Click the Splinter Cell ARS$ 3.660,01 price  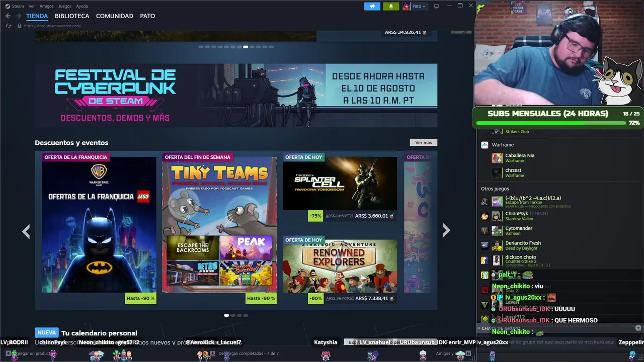click(x=371, y=216)
